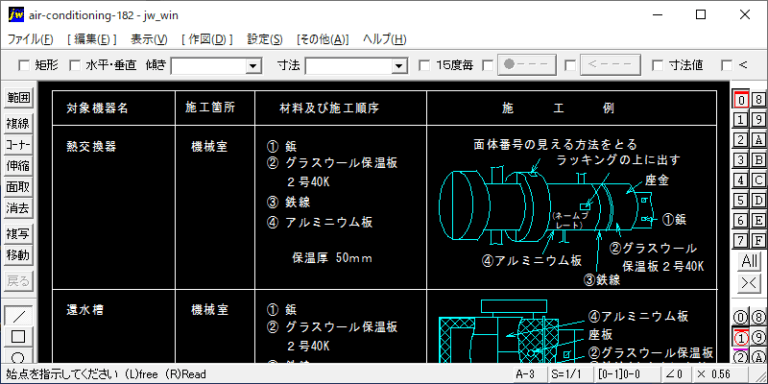The width and height of the screenshot is (768, 384).
Task: Select layer 6 square button
Action: coord(741,220)
